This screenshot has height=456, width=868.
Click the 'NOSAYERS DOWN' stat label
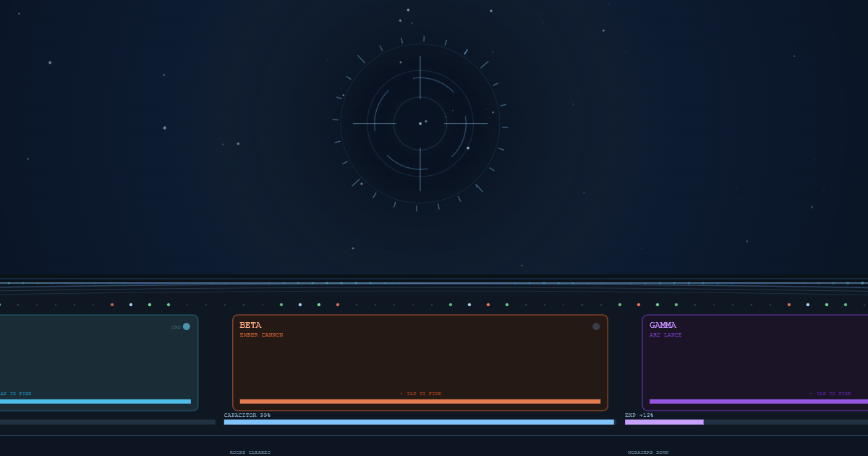click(648, 452)
